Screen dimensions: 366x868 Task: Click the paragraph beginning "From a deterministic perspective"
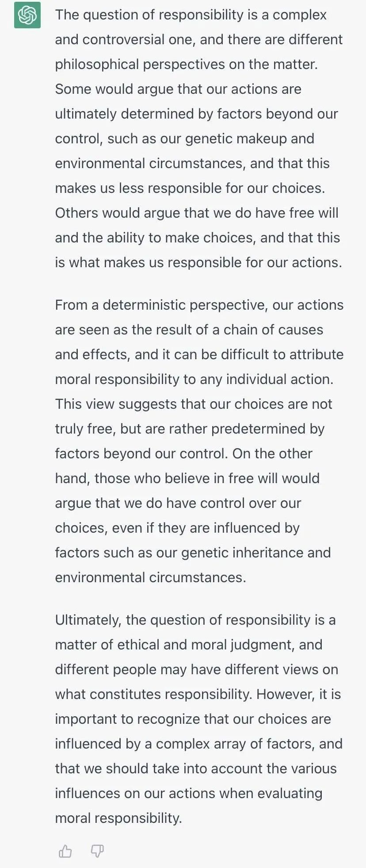[199, 441]
